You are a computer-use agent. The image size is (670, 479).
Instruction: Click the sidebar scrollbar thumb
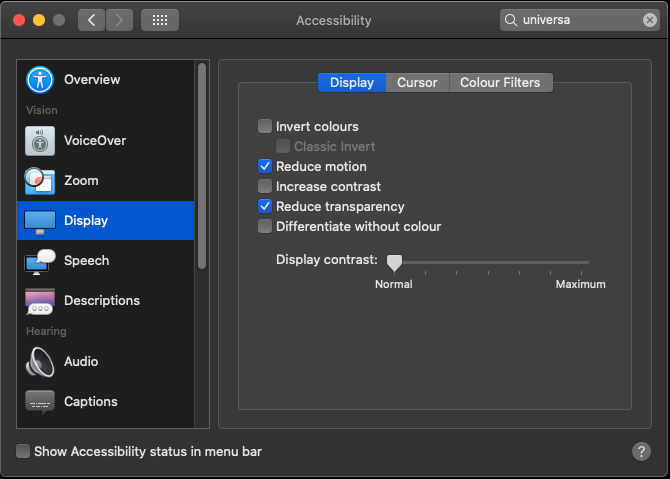tap(202, 166)
